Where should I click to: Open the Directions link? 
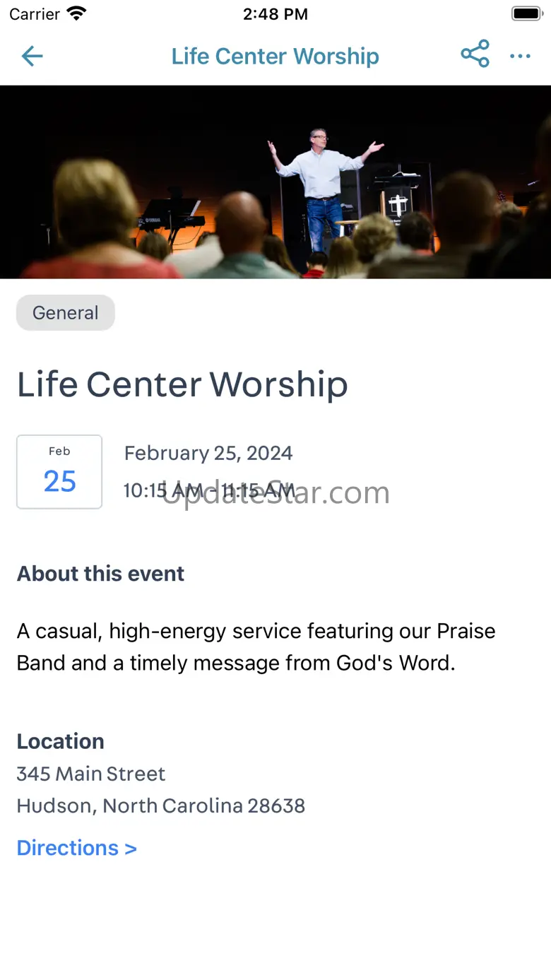point(76,848)
